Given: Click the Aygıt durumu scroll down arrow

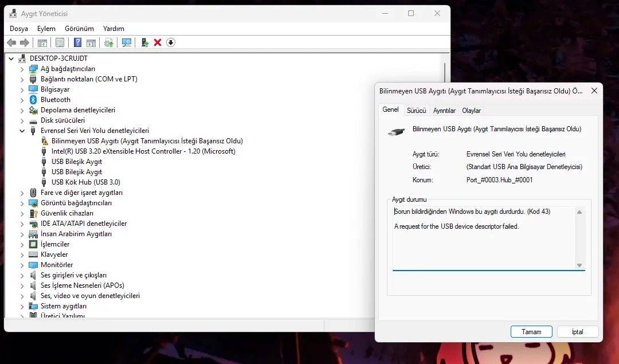Looking at the screenshot, I should pyautogui.click(x=579, y=265).
